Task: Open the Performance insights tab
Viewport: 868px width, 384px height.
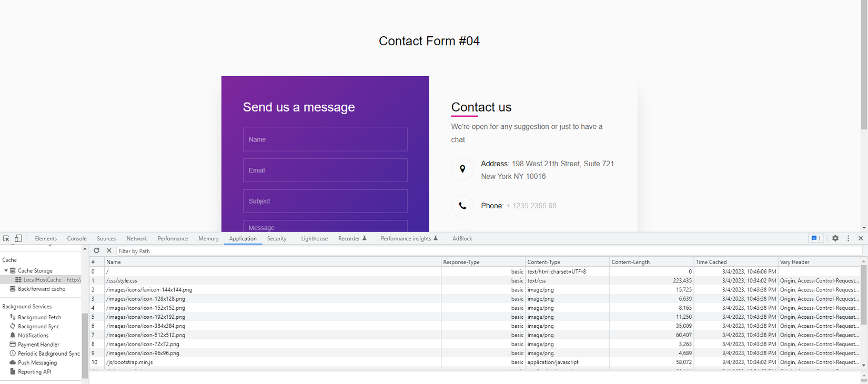Action: click(409, 238)
